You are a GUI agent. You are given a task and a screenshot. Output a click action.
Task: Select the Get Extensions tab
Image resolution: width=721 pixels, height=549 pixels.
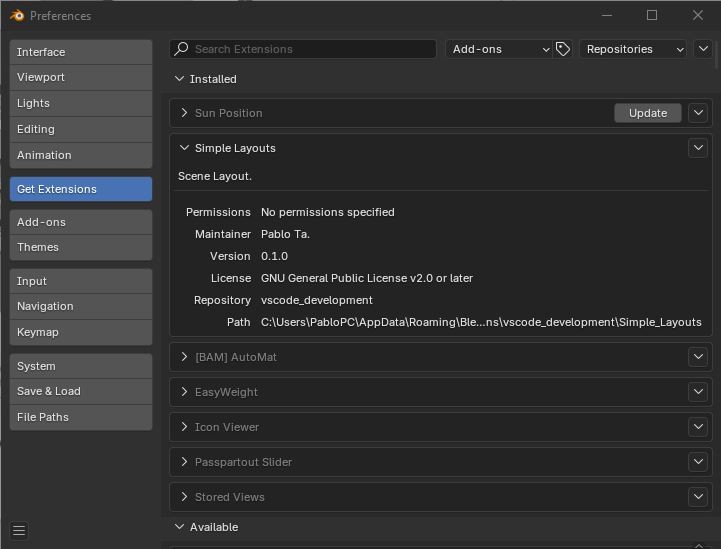81,189
